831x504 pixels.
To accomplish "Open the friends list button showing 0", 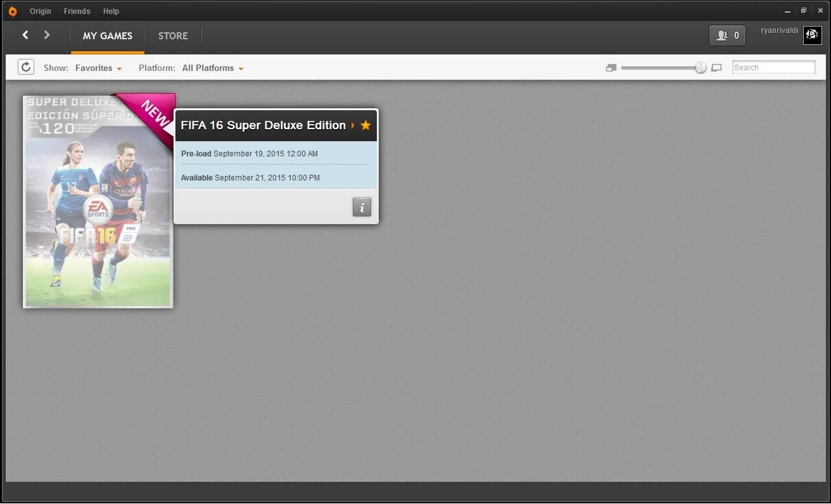I will (x=727, y=36).
